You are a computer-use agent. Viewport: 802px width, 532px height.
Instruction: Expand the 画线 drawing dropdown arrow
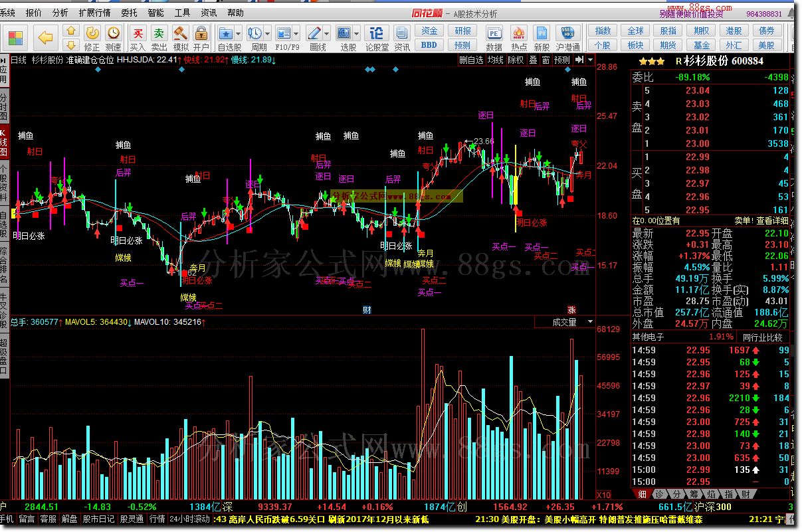coord(328,33)
